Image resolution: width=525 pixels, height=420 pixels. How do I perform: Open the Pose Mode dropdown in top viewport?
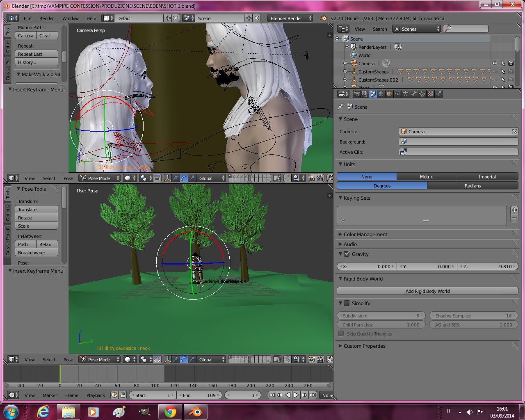(x=99, y=178)
